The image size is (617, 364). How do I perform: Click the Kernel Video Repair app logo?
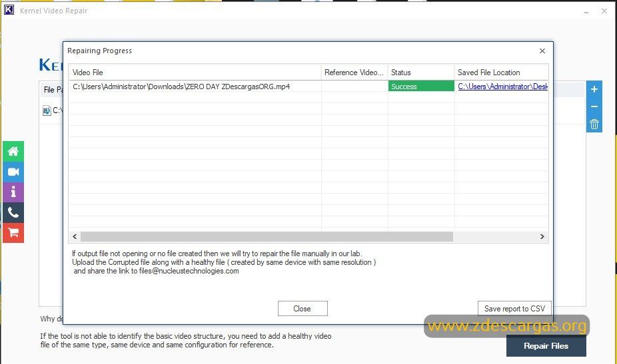click(9, 10)
